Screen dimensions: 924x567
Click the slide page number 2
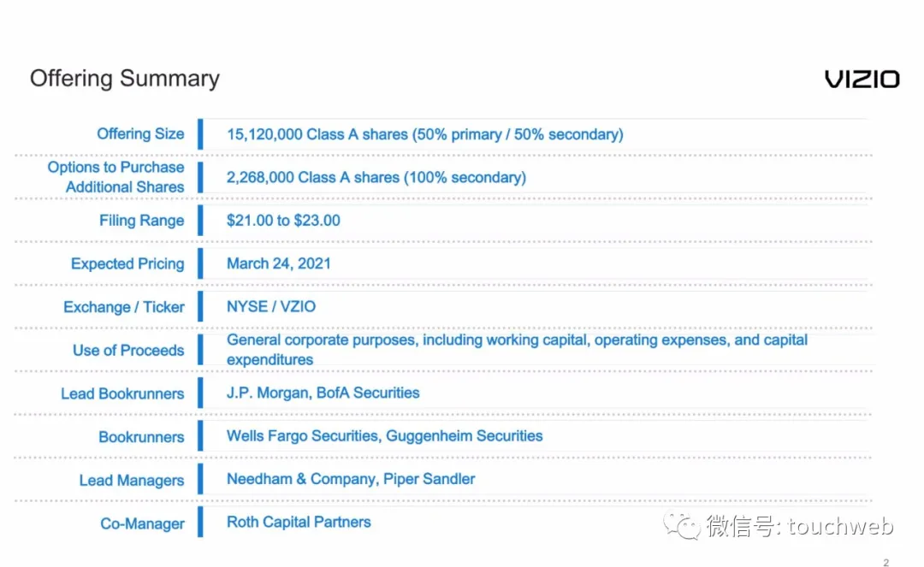885,562
